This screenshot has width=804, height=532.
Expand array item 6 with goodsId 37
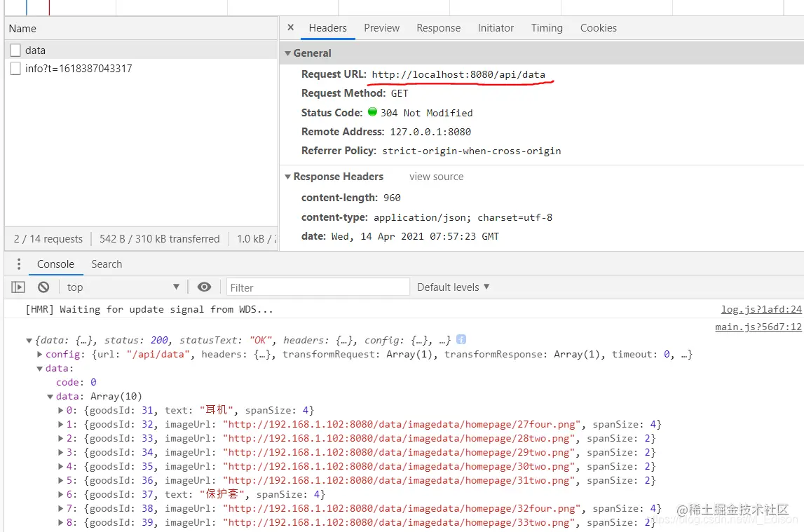[60, 494]
